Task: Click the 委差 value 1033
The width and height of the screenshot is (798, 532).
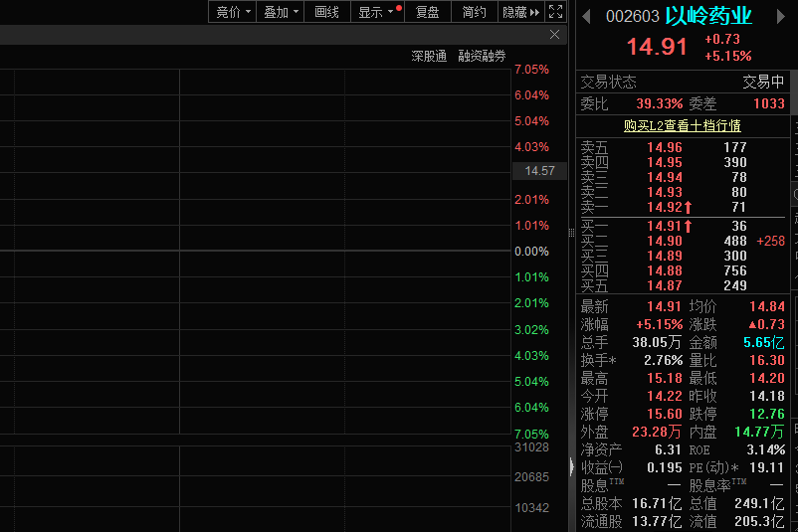Action: (769, 103)
